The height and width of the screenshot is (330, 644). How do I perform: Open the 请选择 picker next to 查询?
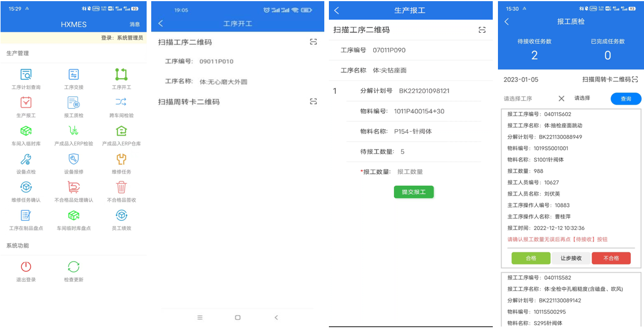(x=582, y=98)
